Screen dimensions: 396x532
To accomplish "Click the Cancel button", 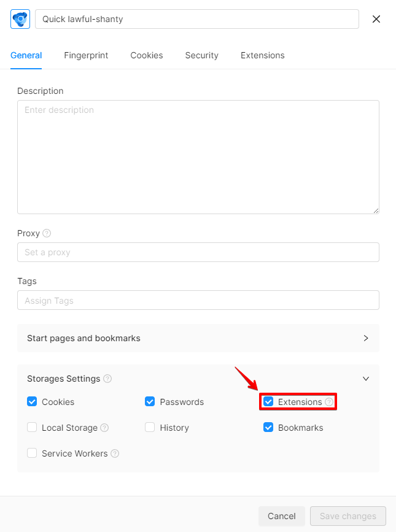I will click(282, 516).
